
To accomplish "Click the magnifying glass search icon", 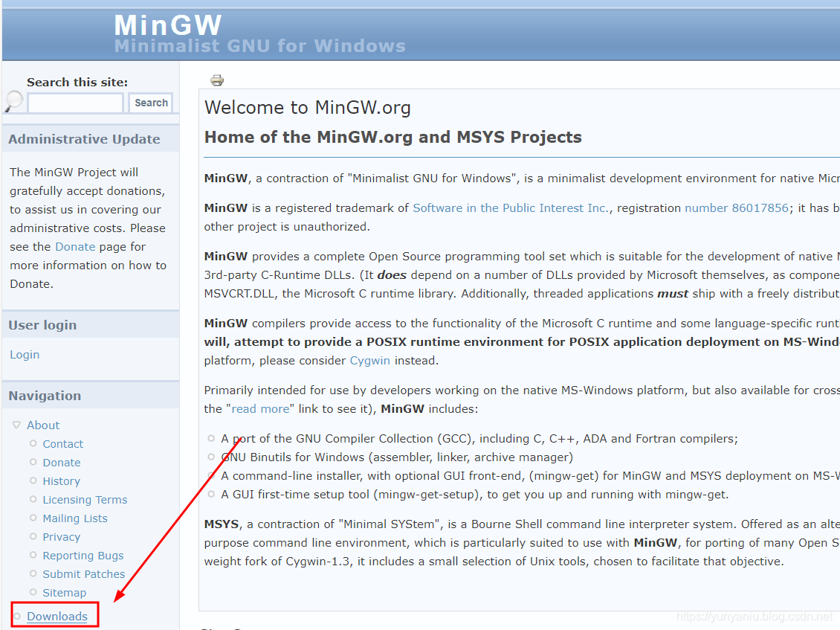I will click(x=14, y=101).
